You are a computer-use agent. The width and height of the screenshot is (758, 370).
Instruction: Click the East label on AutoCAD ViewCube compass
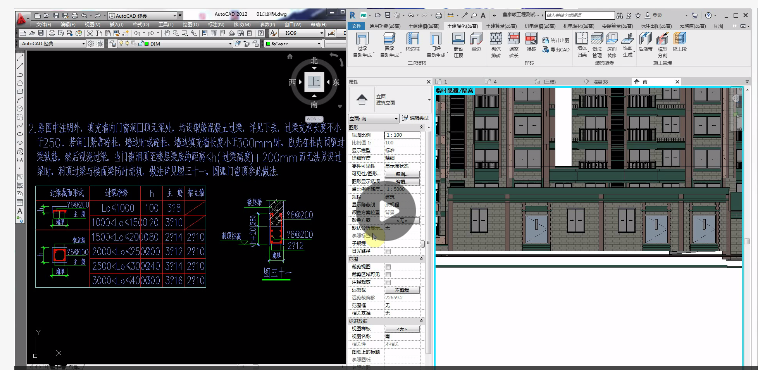(335, 82)
